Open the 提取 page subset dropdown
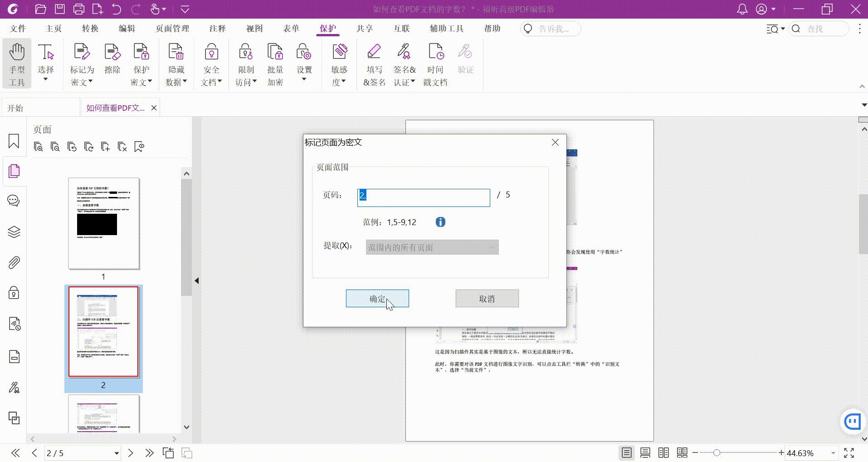 tap(432, 247)
